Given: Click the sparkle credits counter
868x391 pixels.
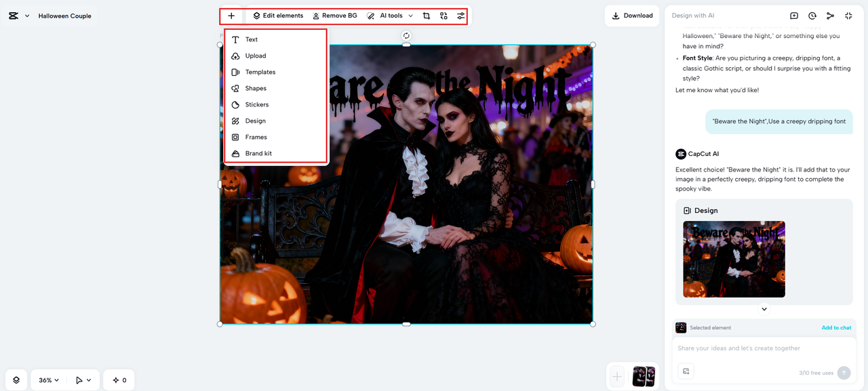Looking at the screenshot, I should pos(119,380).
